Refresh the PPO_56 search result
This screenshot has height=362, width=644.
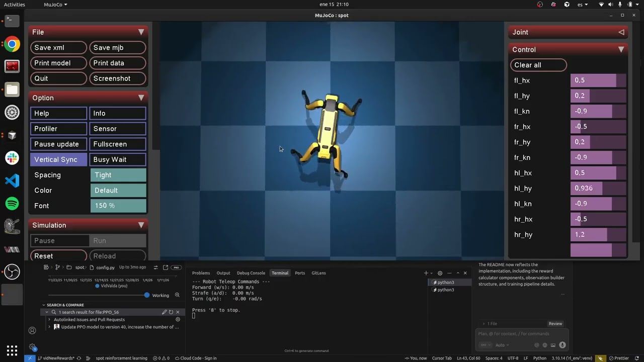171,312
